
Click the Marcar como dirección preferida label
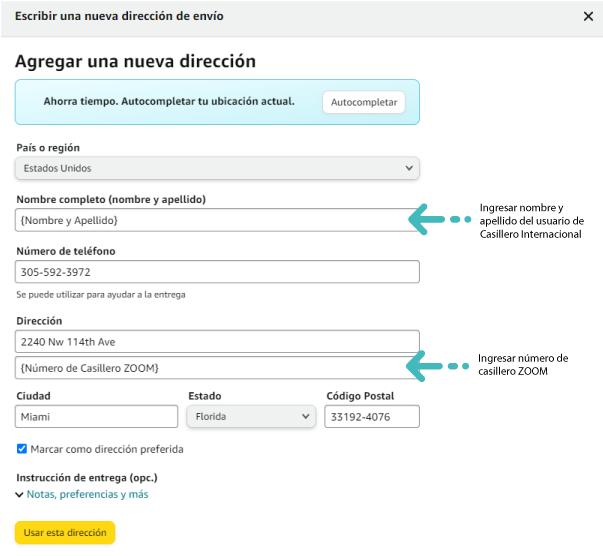[x=107, y=449]
